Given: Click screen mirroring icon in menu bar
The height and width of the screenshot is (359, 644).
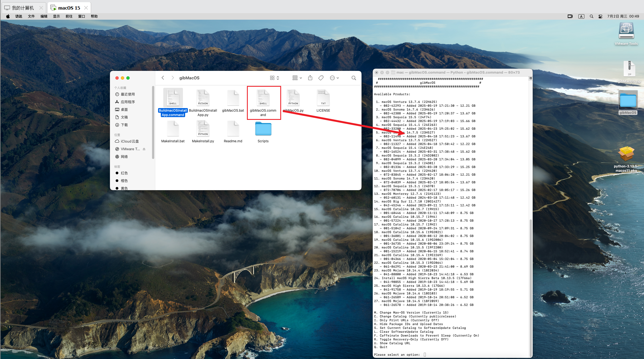Looking at the screenshot, I should tap(570, 16).
